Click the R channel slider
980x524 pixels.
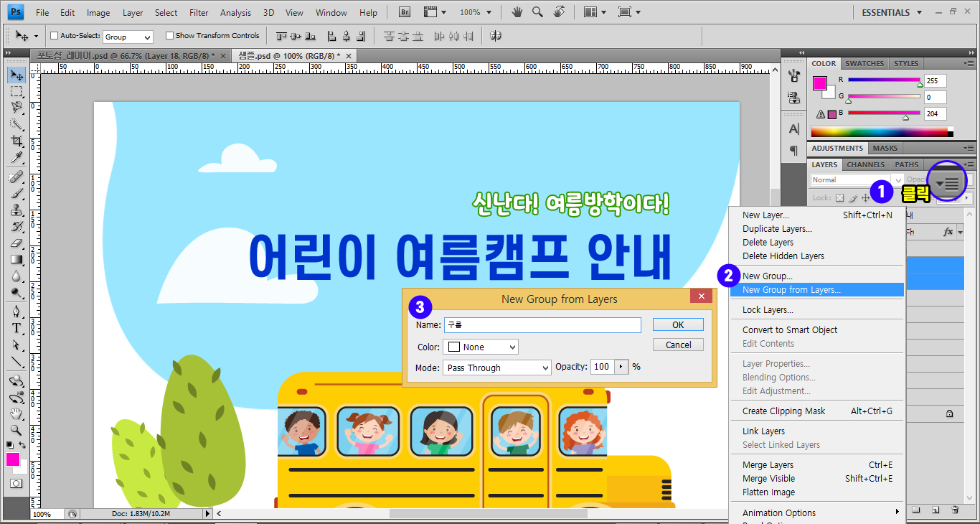click(x=884, y=81)
